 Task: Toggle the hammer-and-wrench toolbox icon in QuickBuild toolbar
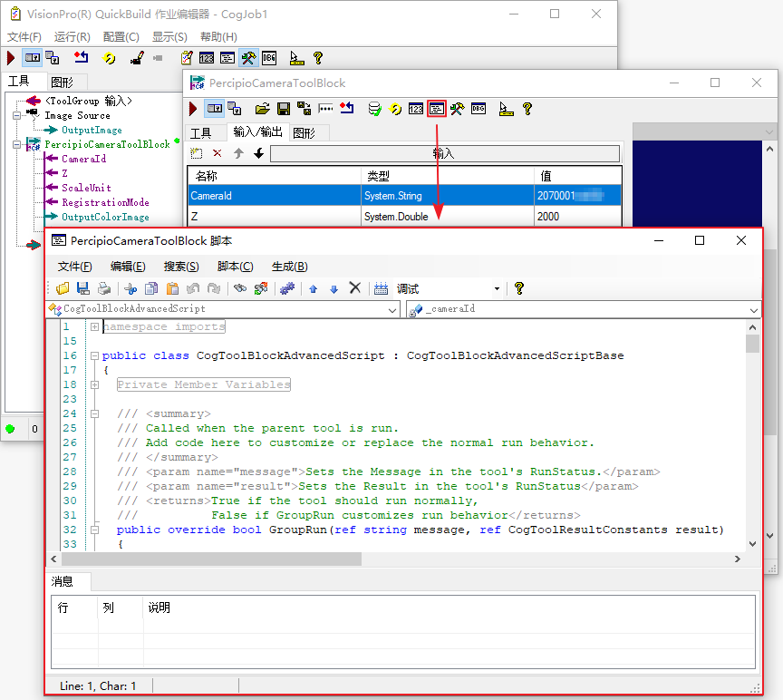click(248, 58)
